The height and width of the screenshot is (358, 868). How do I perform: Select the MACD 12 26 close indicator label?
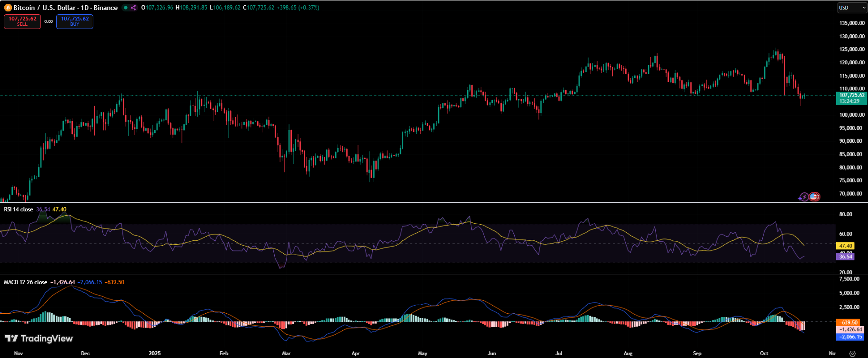click(25, 282)
